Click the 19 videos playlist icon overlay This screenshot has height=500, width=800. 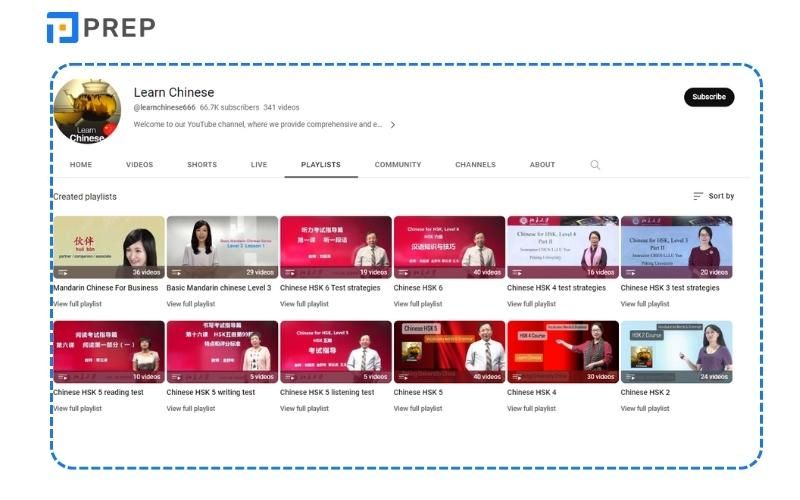click(x=290, y=272)
